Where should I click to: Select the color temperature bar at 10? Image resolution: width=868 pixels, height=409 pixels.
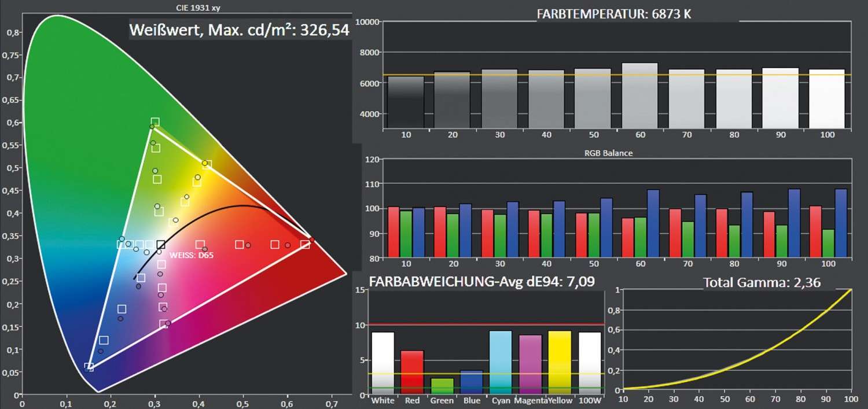click(405, 102)
